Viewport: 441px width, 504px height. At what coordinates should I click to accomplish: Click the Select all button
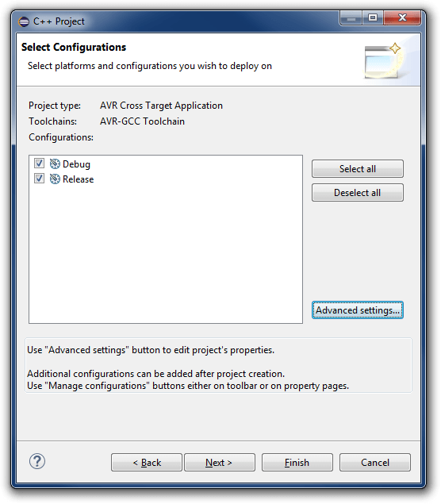358,169
